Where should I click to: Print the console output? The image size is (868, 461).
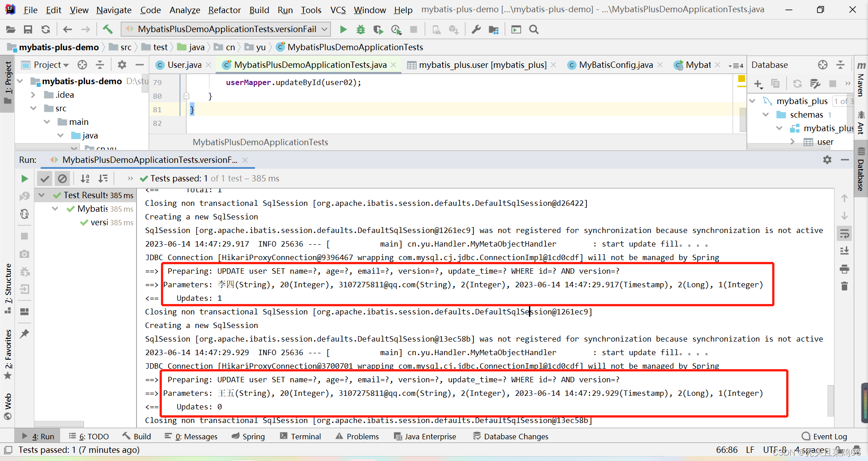pos(844,269)
